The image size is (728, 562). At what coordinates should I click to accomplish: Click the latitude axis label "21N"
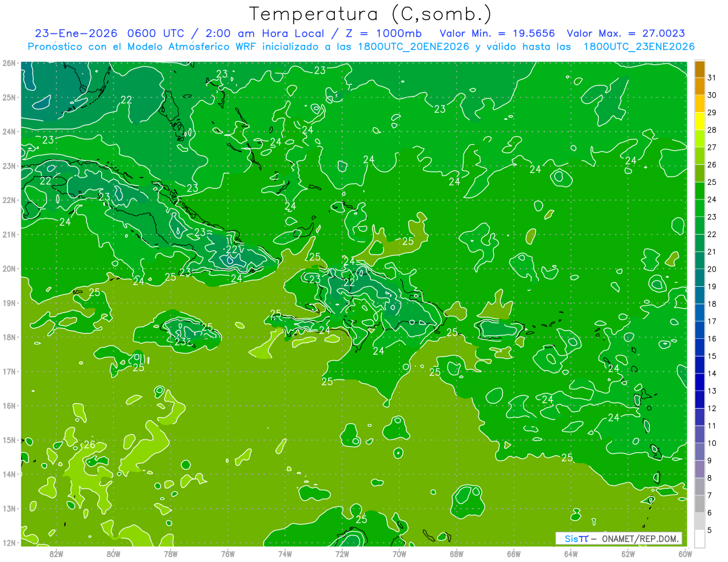pos(8,235)
